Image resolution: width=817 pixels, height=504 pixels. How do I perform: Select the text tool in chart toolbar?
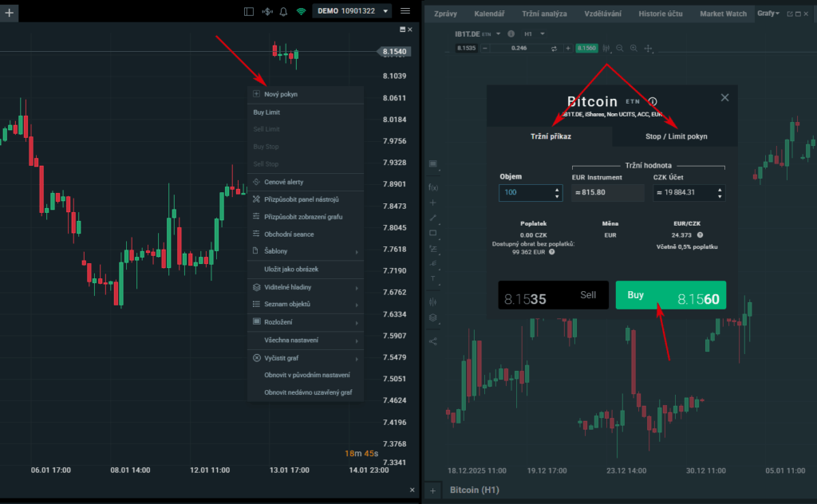click(x=433, y=278)
